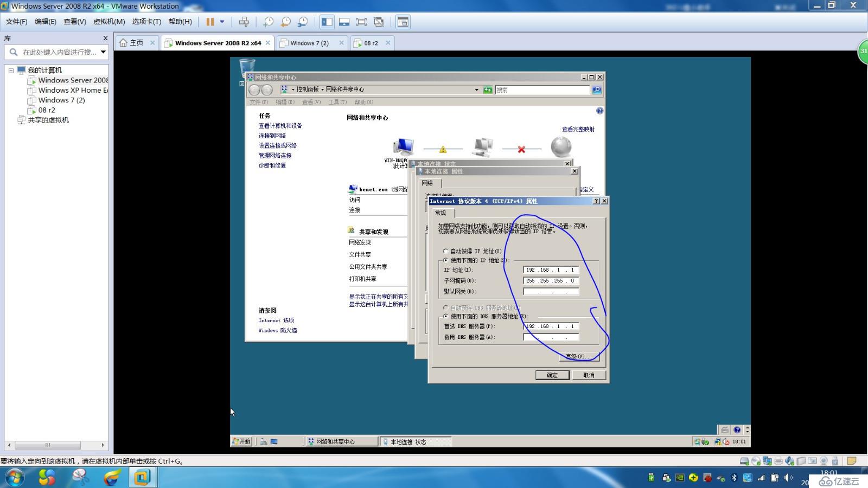Switch to the 主页 tab

click(x=137, y=43)
